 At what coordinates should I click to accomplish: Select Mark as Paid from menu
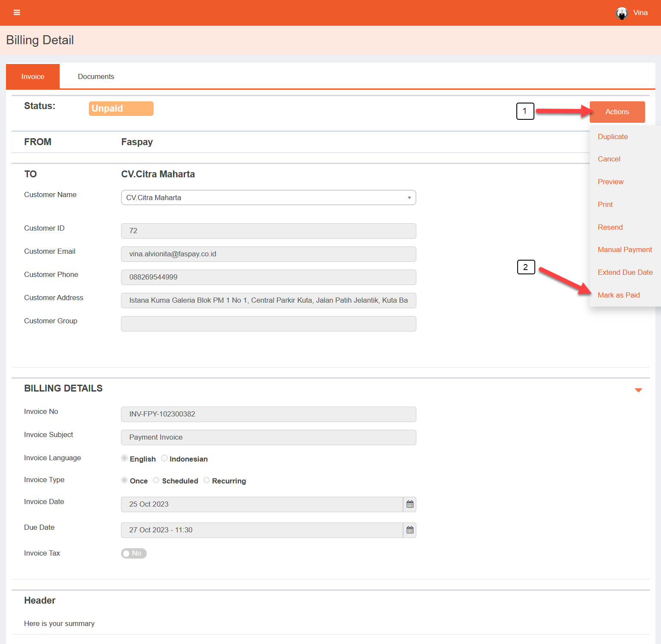[x=619, y=295]
